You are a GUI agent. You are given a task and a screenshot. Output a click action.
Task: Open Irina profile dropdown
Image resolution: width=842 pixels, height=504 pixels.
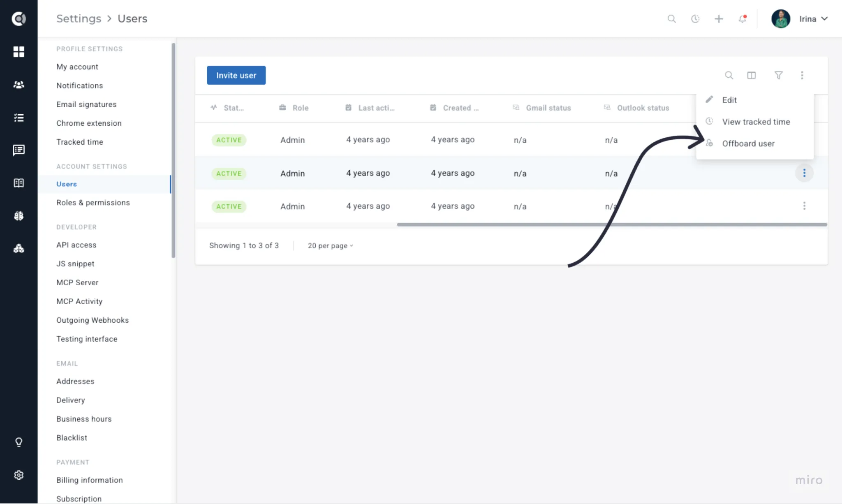click(x=813, y=19)
